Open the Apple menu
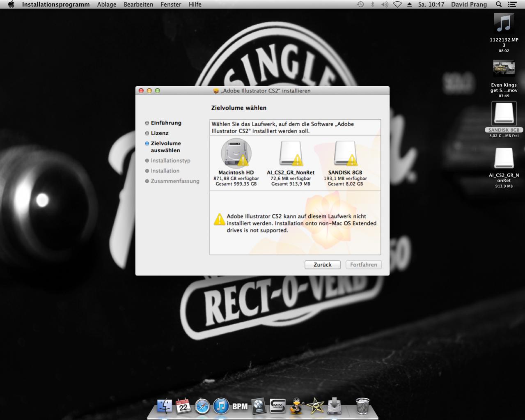This screenshot has height=420, width=525. [11, 5]
